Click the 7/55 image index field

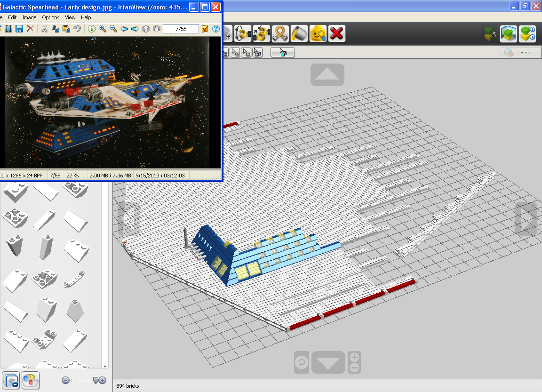click(181, 29)
